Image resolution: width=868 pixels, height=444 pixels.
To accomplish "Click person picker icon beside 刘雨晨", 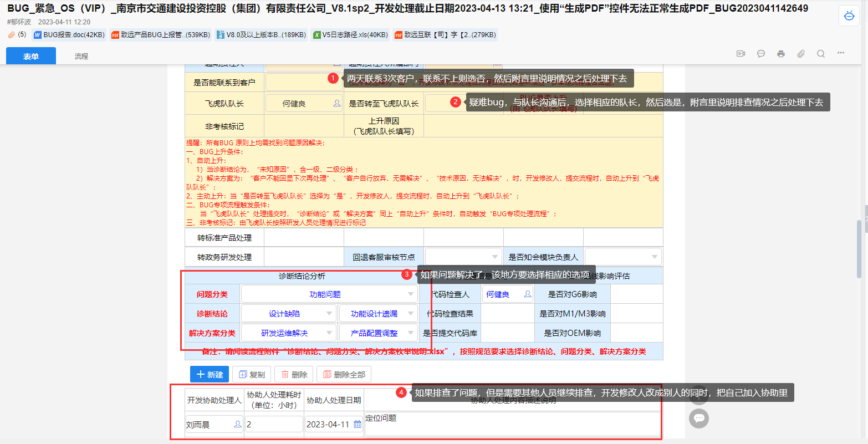I will (238, 424).
